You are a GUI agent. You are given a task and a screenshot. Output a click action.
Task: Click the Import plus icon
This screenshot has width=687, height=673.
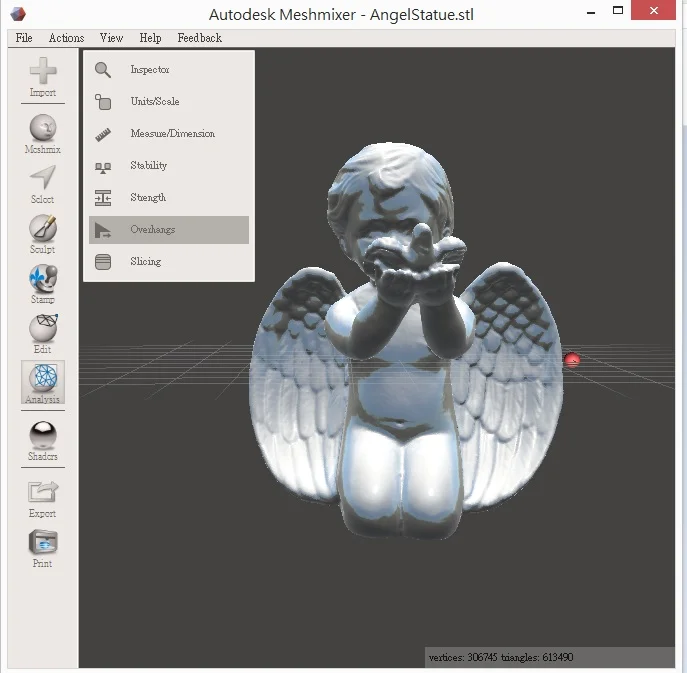[43, 71]
